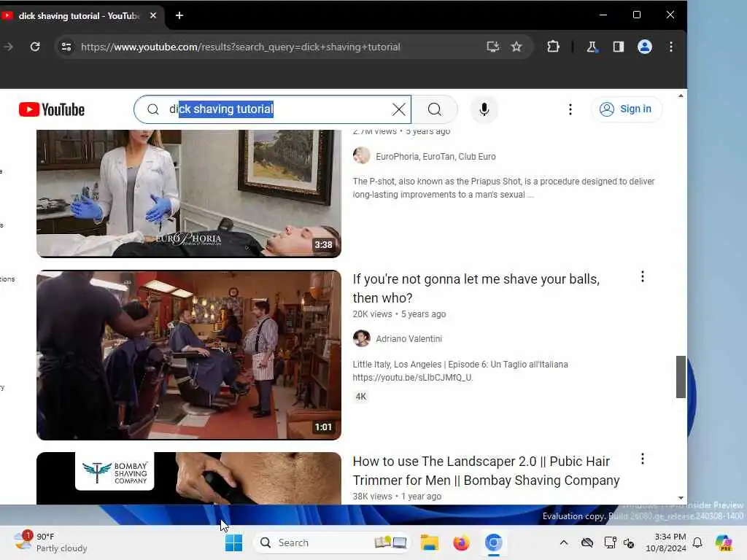
Task: Click the EuroPhoria channel avatar
Action: point(361,156)
